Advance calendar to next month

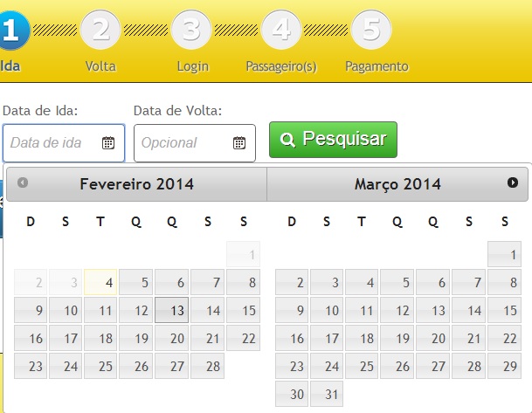513,182
